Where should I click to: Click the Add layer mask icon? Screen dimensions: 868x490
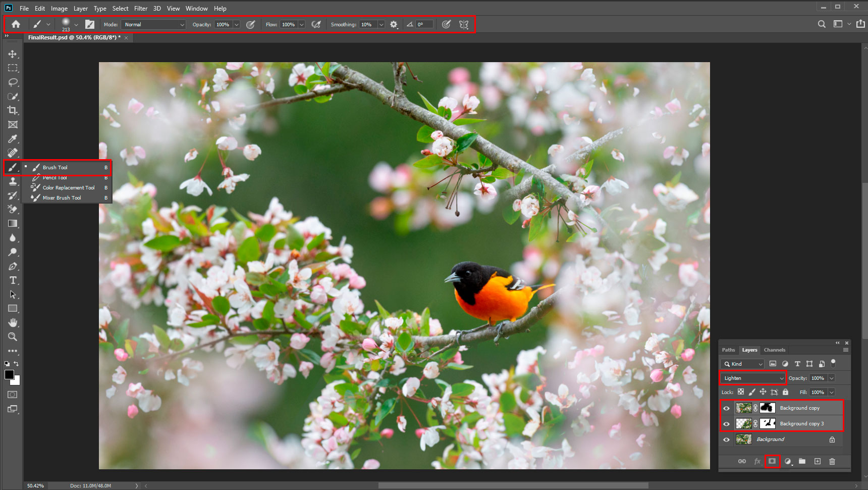[772, 461]
